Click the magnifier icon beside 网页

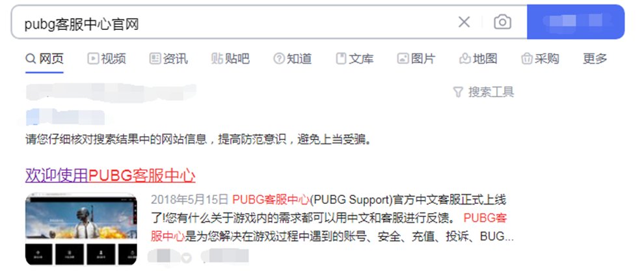(31, 59)
